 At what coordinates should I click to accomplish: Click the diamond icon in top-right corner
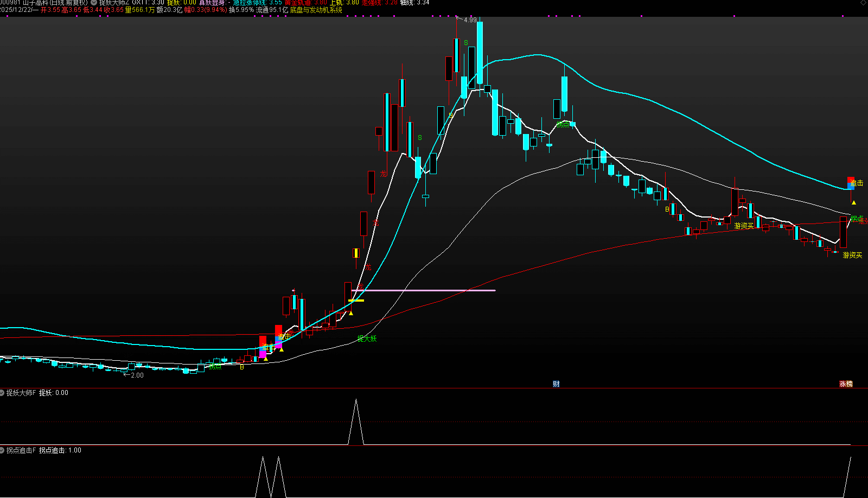864,3
